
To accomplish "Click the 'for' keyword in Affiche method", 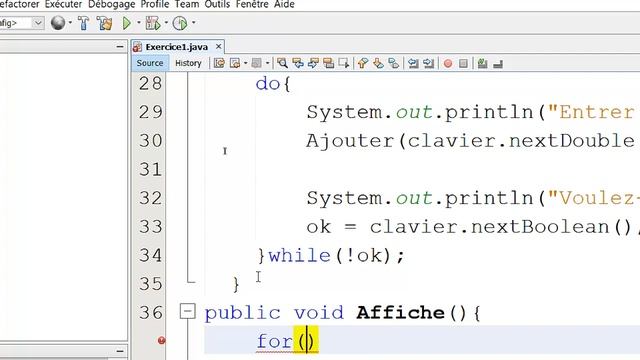I will pyautogui.click(x=275, y=341).
